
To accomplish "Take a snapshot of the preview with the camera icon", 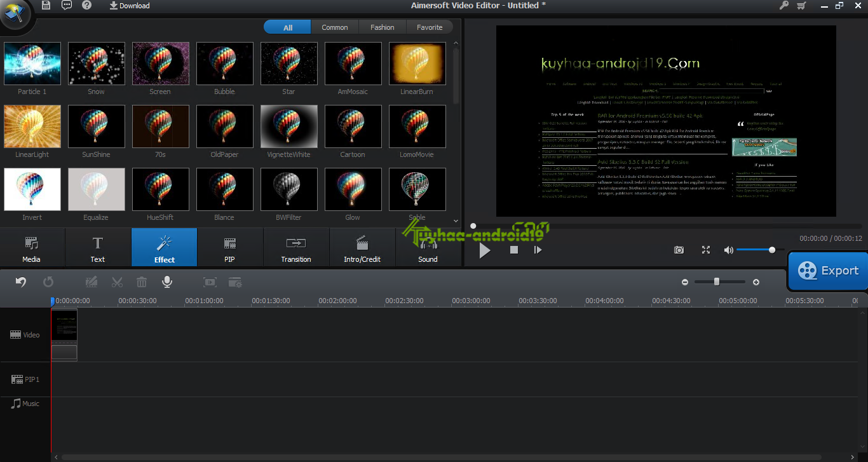I will pos(679,250).
